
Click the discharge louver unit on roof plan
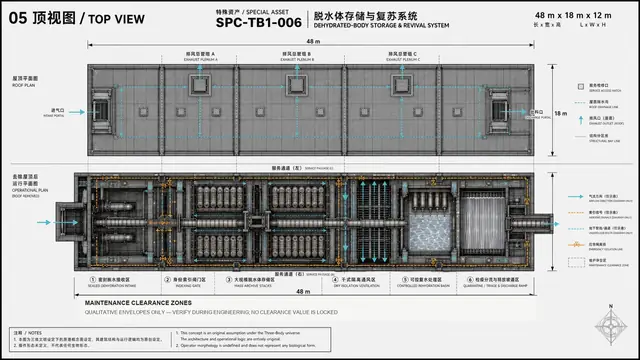(x=499, y=111)
